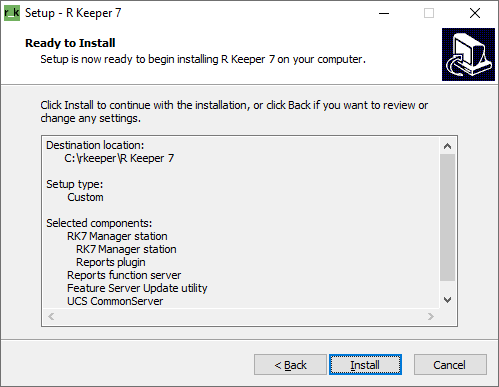Go back with the Back button
This screenshot has height=387, width=499.
tap(290, 365)
